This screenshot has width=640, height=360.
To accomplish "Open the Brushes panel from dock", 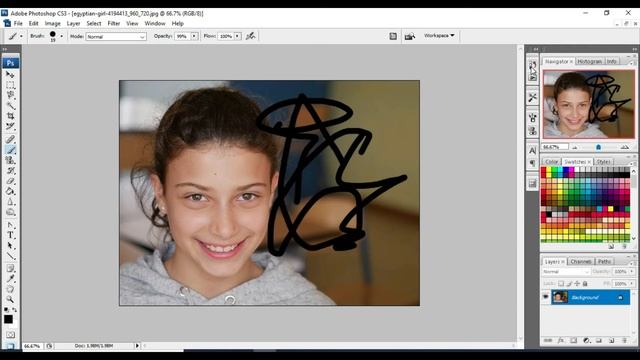I will [x=532, y=118].
